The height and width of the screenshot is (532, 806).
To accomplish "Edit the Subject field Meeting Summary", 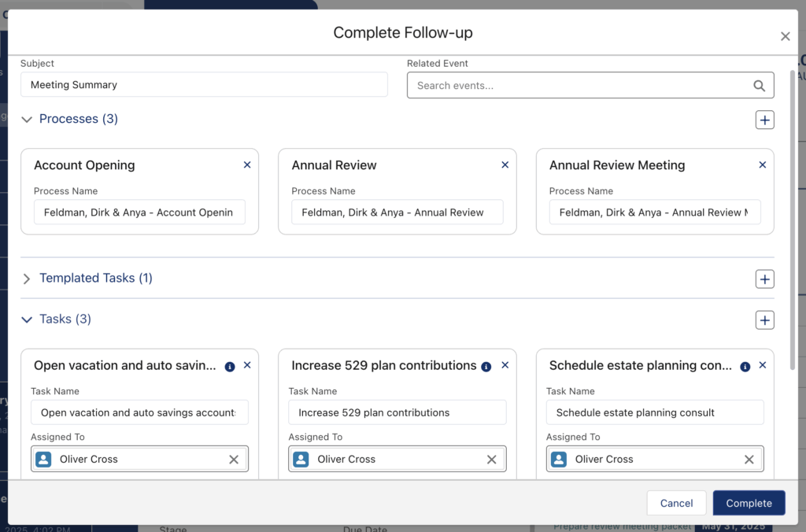I will [204, 85].
